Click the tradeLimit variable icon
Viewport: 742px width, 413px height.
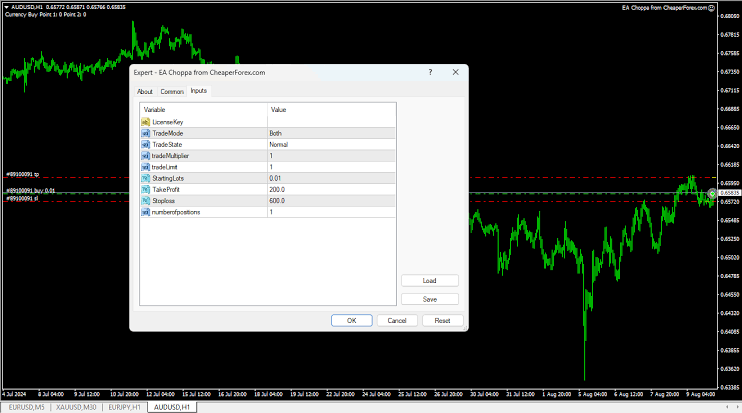point(146,167)
